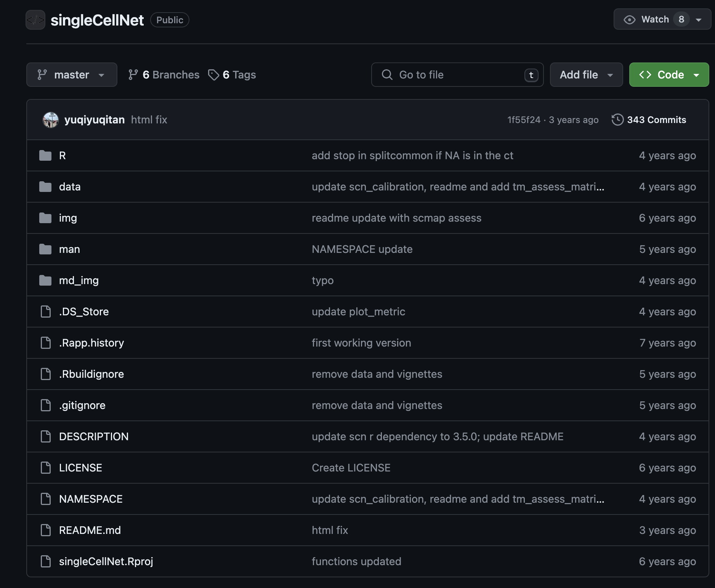The width and height of the screenshot is (715, 588).
Task: Click the Watch button label
Action: (x=655, y=19)
